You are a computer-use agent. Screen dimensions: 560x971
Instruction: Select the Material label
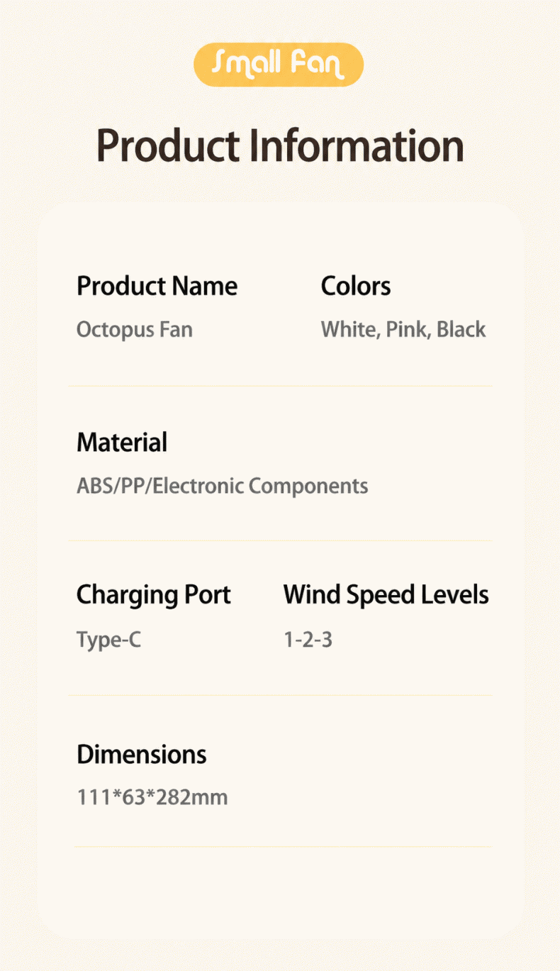point(122,443)
